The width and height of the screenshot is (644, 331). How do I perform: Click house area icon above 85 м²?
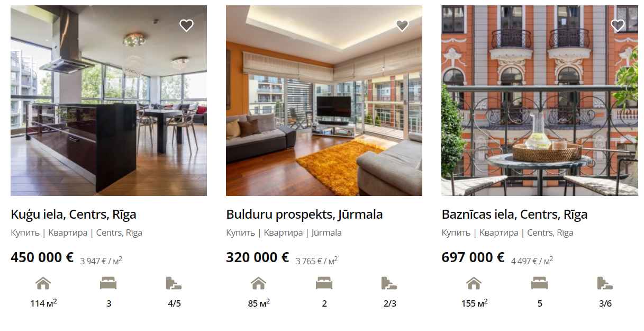tap(258, 283)
